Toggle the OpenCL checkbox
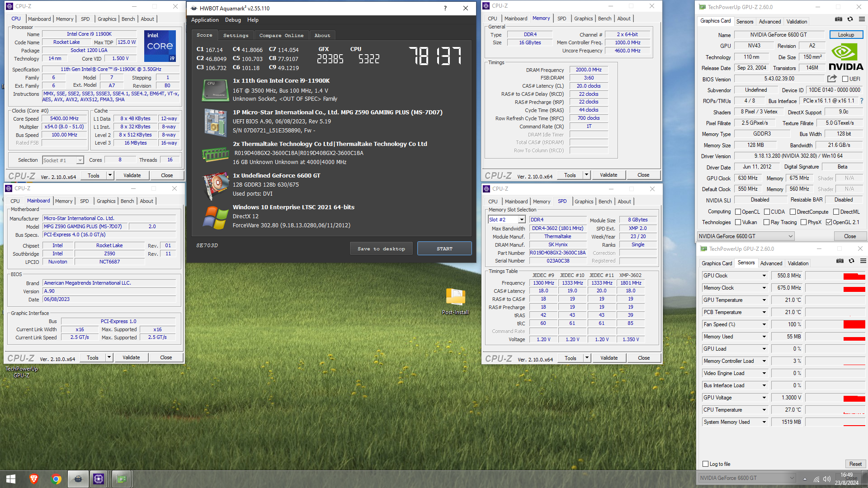 (x=738, y=212)
